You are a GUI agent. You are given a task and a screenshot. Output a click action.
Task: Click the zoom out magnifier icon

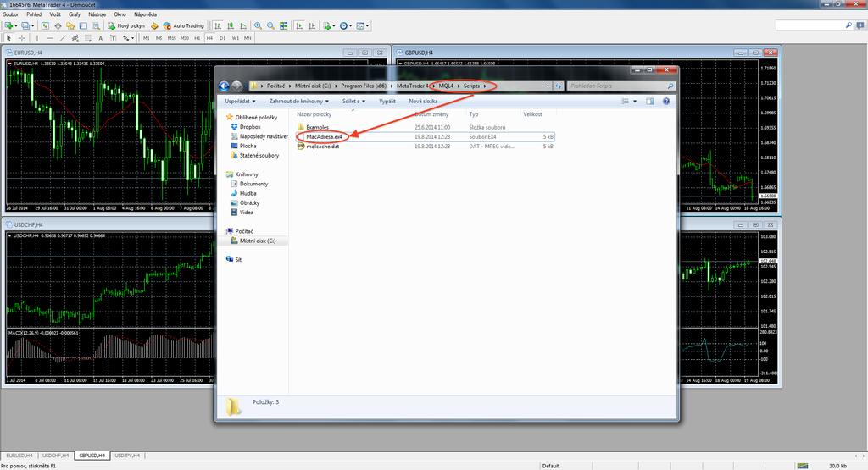click(x=270, y=25)
